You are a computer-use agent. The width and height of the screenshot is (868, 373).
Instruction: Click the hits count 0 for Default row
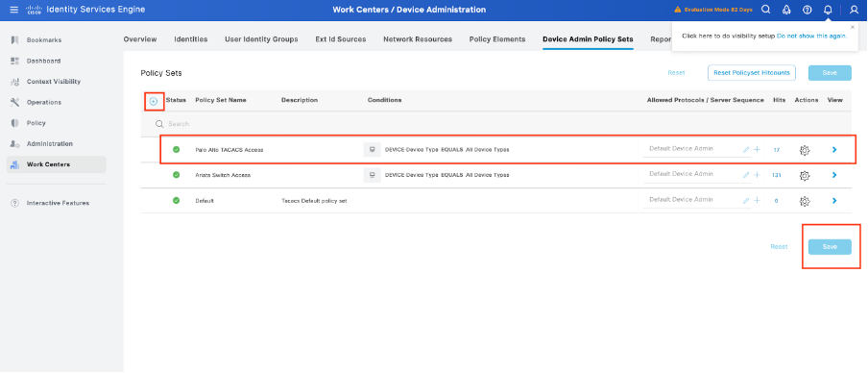(776, 201)
